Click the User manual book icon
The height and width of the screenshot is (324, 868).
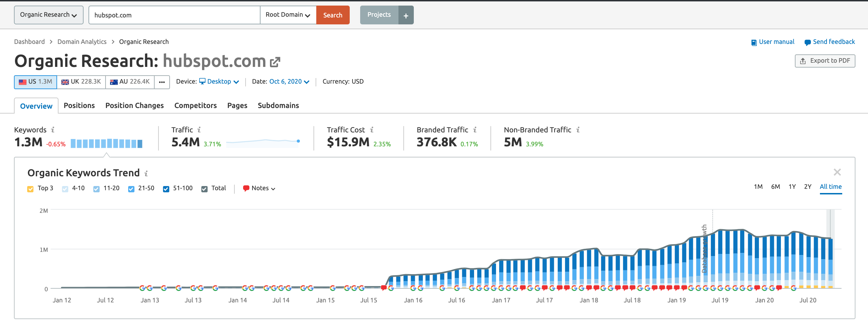tap(754, 43)
